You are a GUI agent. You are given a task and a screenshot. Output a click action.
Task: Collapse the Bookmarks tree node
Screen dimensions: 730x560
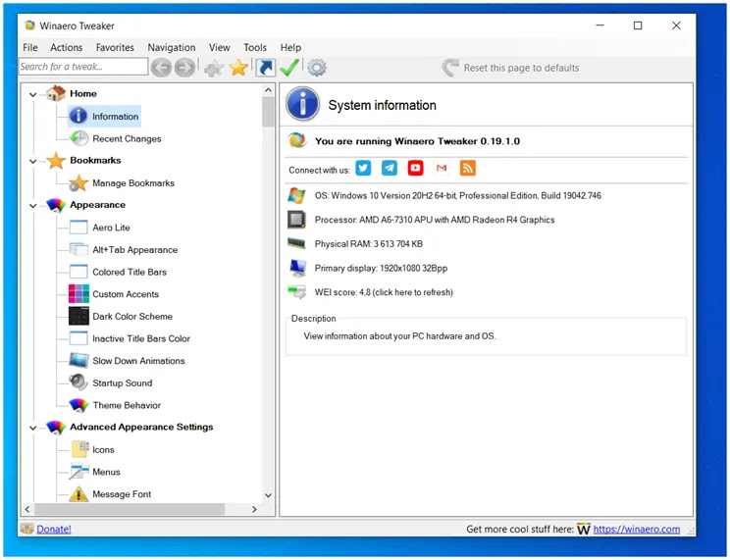point(32,162)
